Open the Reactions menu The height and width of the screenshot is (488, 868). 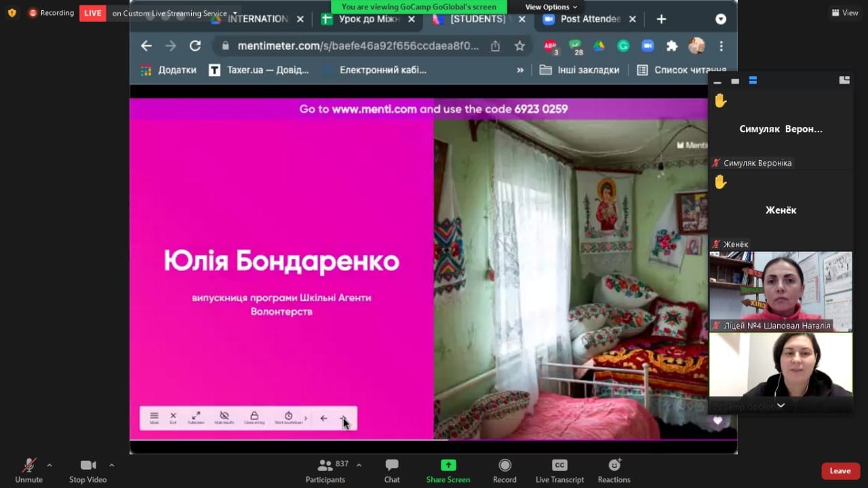tap(614, 470)
